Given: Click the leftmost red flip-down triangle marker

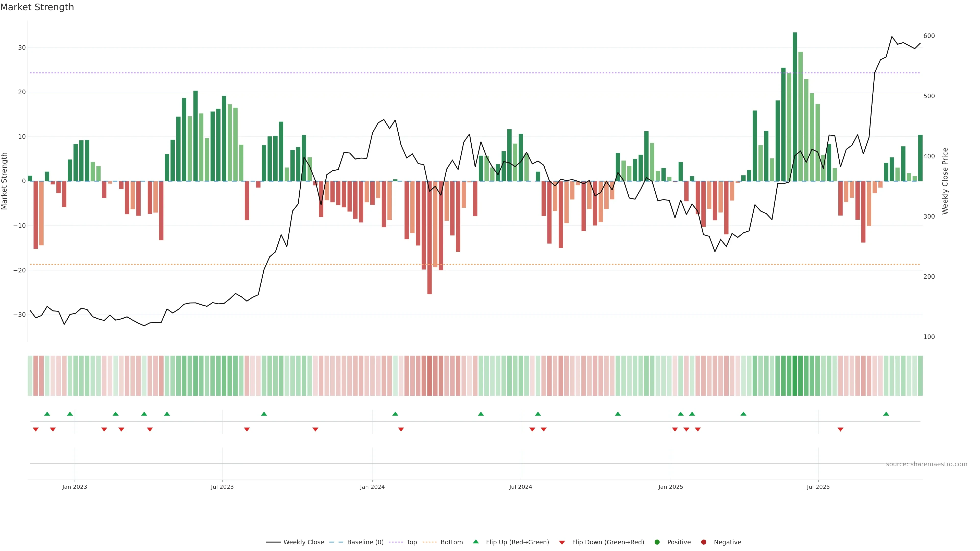Looking at the screenshot, I should coord(36,429).
